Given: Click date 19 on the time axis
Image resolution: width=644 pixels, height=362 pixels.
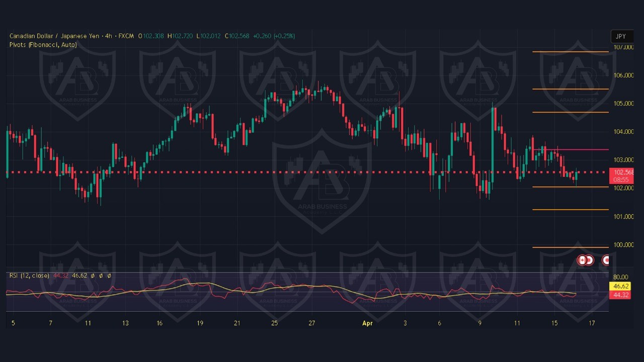Looking at the screenshot, I should click(200, 323).
